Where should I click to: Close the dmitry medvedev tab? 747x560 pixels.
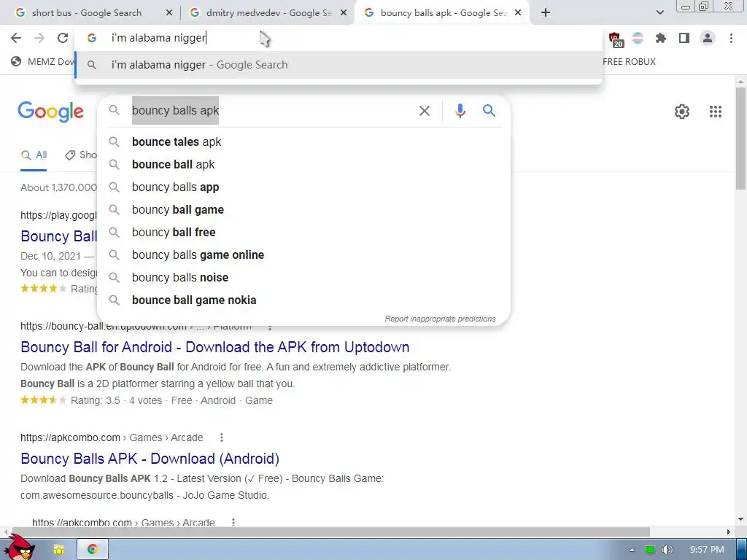pyautogui.click(x=344, y=13)
